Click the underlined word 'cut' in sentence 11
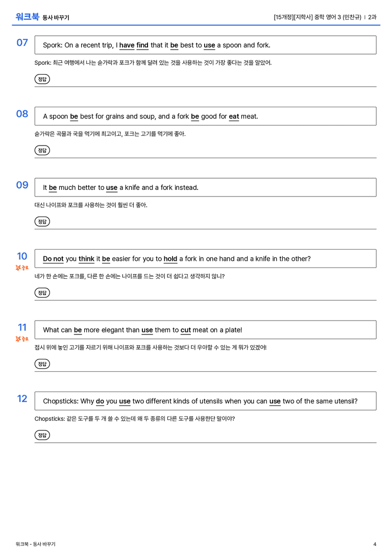 pos(185,330)
